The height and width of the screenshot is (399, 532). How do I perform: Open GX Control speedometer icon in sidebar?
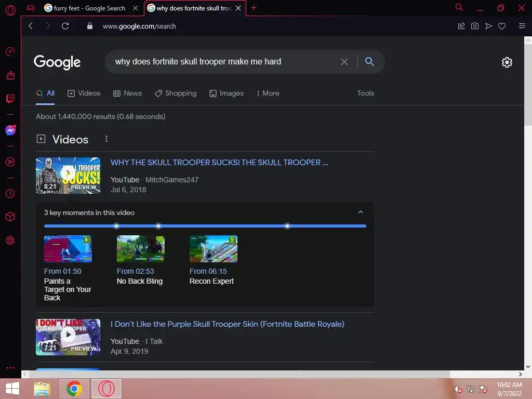click(10, 51)
